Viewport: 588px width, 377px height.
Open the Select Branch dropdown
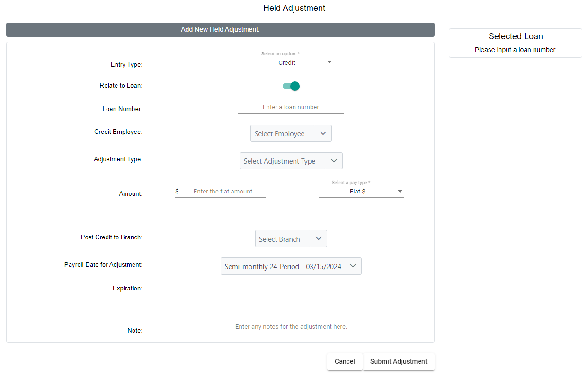coord(291,239)
